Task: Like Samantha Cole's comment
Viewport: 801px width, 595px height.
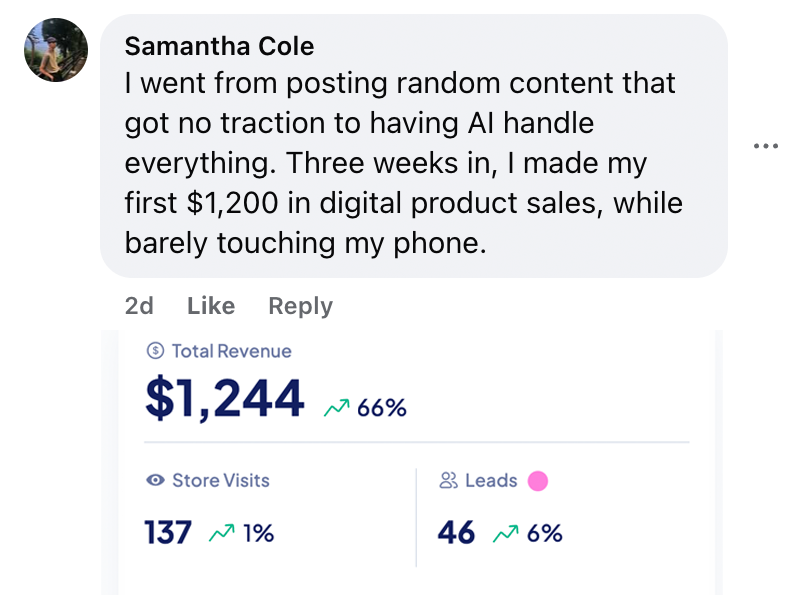Action: pyautogui.click(x=210, y=306)
